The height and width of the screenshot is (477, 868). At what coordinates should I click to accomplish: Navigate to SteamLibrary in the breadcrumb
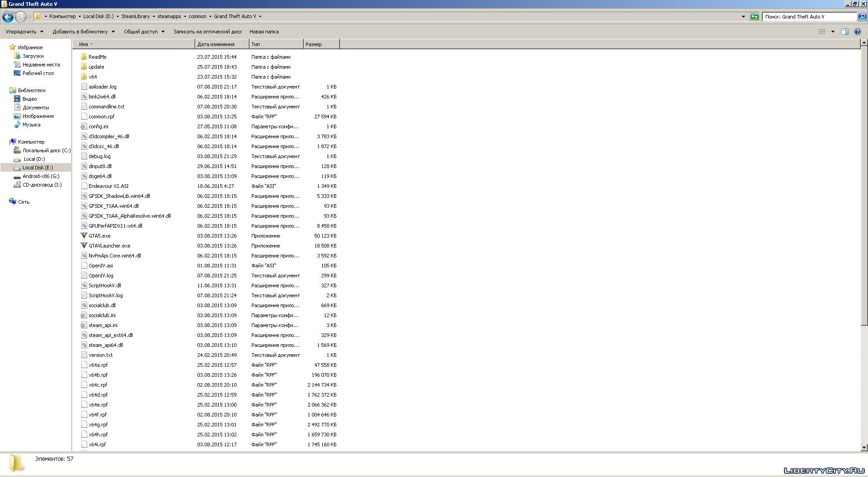coord(136,16)
